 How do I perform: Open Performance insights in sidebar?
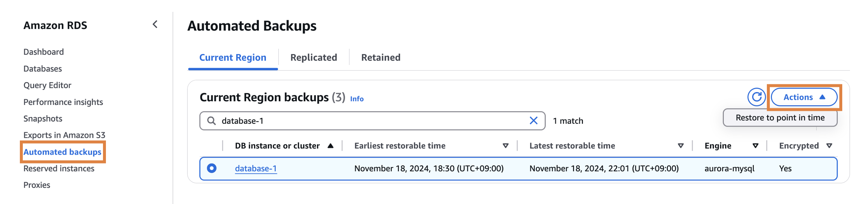(x=63, y=102)
